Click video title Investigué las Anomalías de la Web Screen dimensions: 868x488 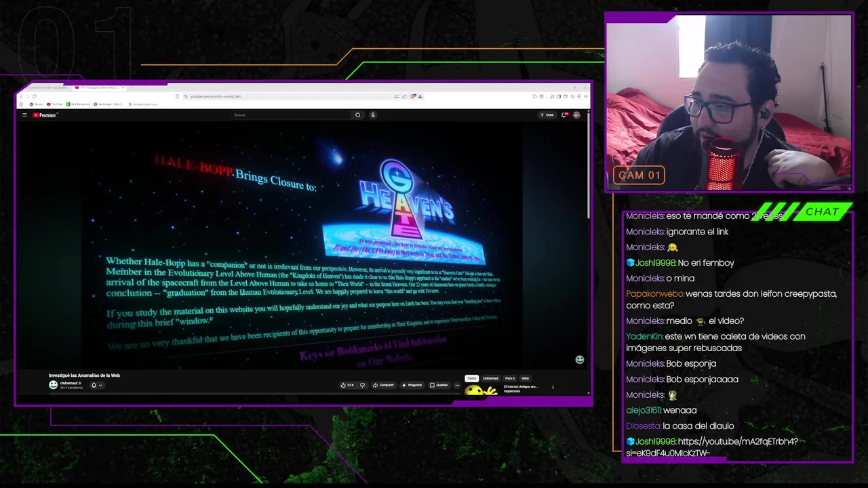[x=84, y=375]
